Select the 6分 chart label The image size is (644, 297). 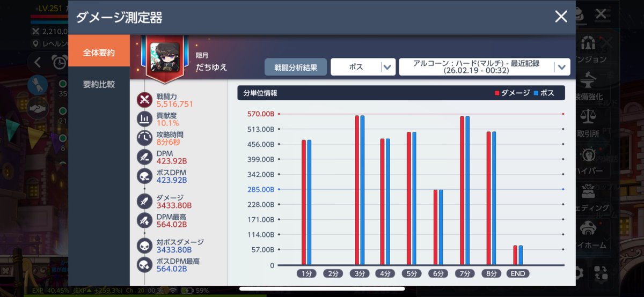[x=438, y=273]
